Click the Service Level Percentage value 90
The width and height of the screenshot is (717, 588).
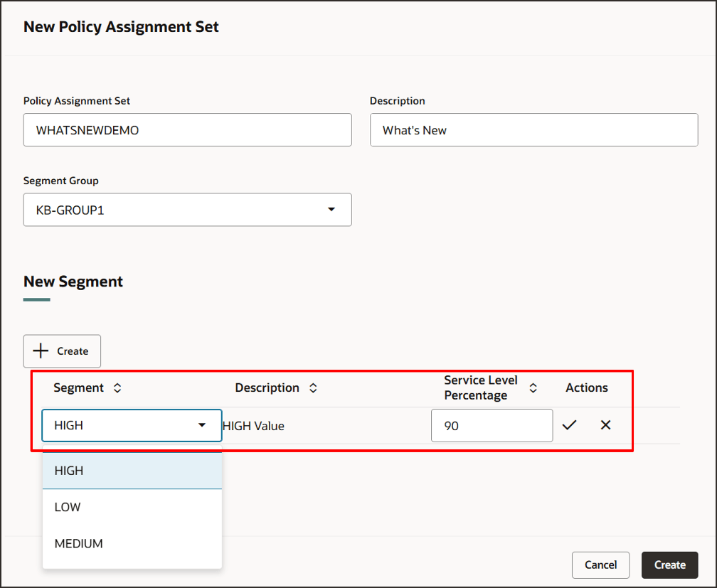point(492,424)
